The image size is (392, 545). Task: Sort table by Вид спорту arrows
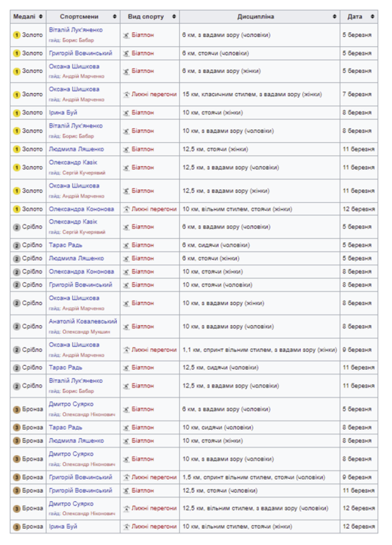coord(174,16)
